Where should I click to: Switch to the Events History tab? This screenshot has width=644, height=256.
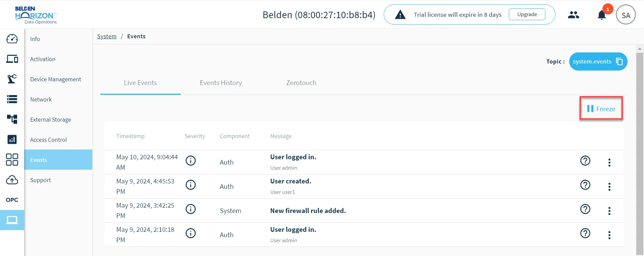coord(221,83)
